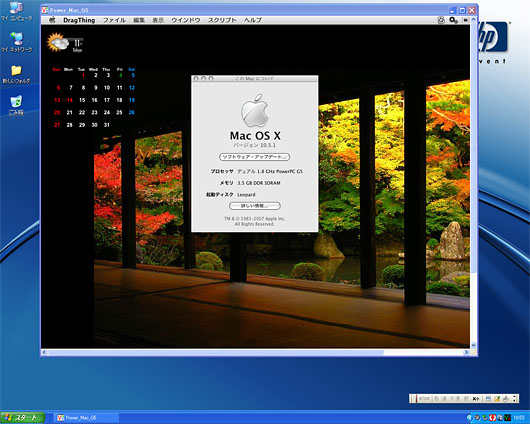Open the DragThing application menu

pos(79,20)
